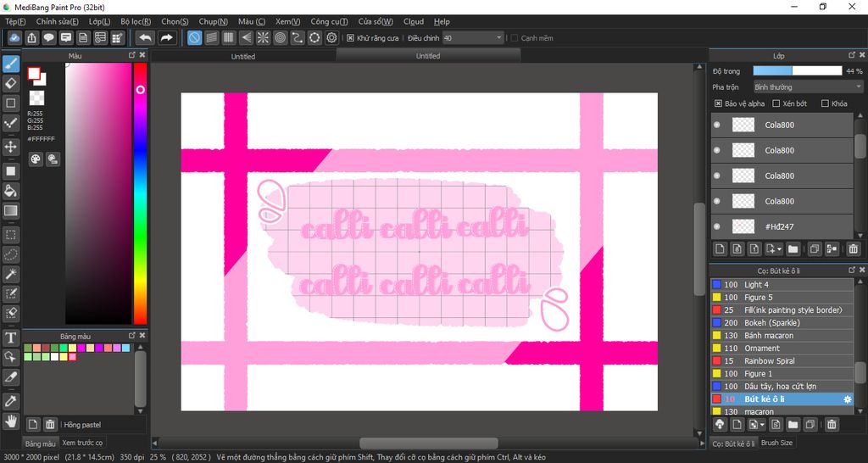Select the Ornament brush
Image resolution: width=868 pixels, height=463 pixels.
[x=782, y=349]
